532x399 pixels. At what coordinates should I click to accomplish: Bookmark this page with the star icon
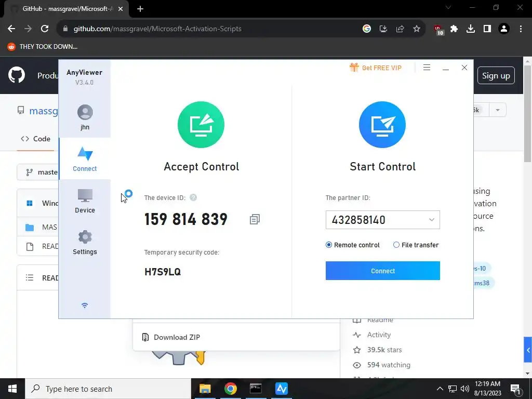click(417, 29)
